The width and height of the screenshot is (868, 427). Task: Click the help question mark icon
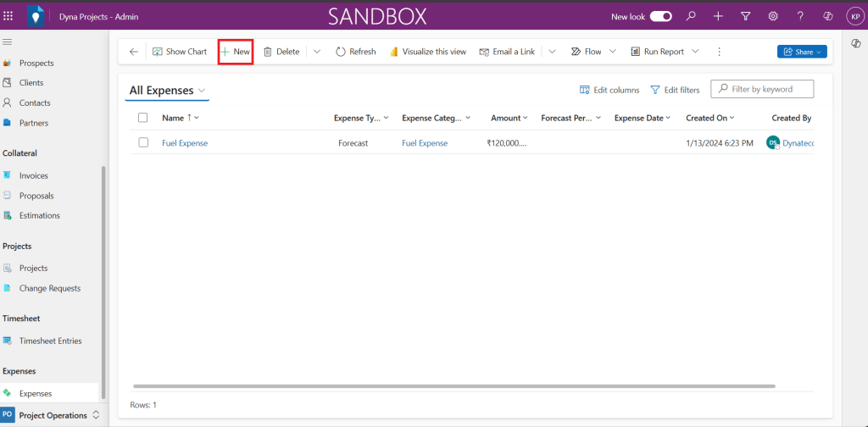pos(800,16)
